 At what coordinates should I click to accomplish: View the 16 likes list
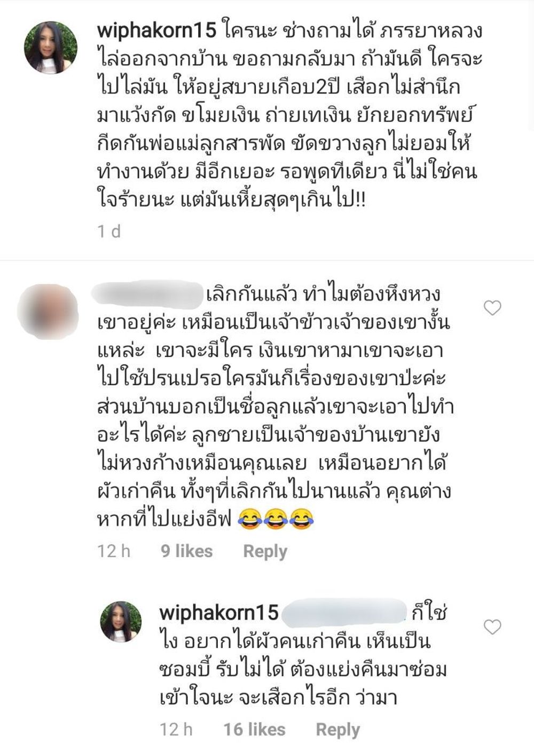click(x=254, y=729)
